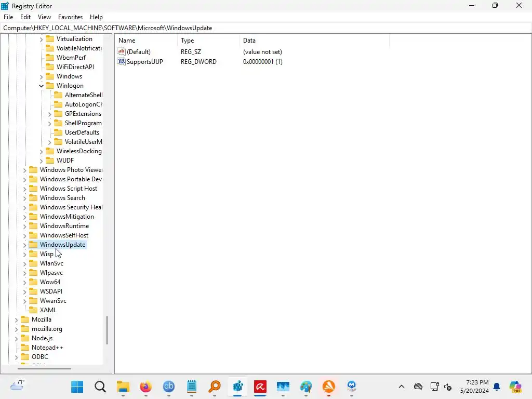
Task: Select the WindowsRuntime key
Action: coord(64,226)
